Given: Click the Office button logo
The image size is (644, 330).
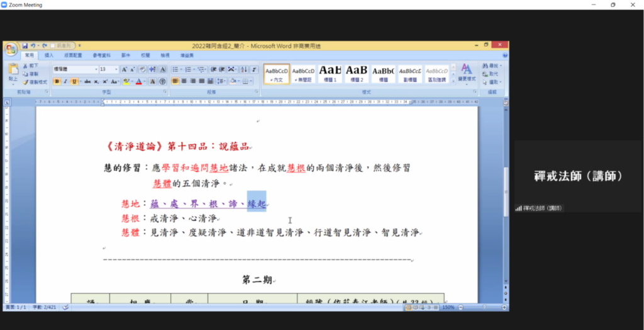Looking at the screenshot, I should 12,48.
